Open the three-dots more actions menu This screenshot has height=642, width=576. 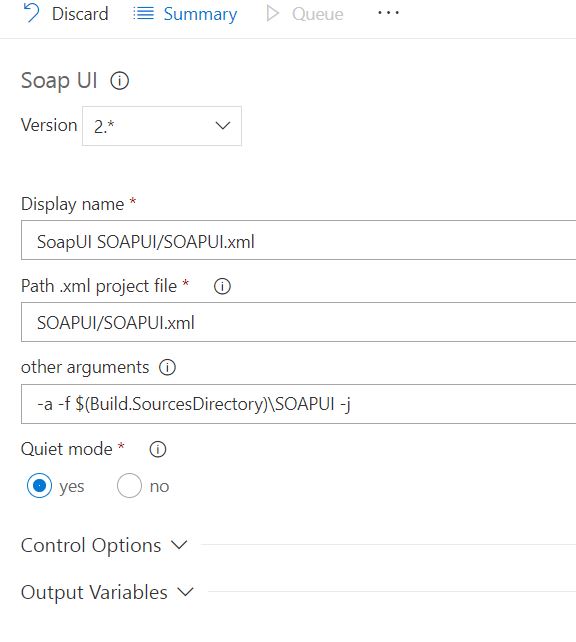pos(388,13)
